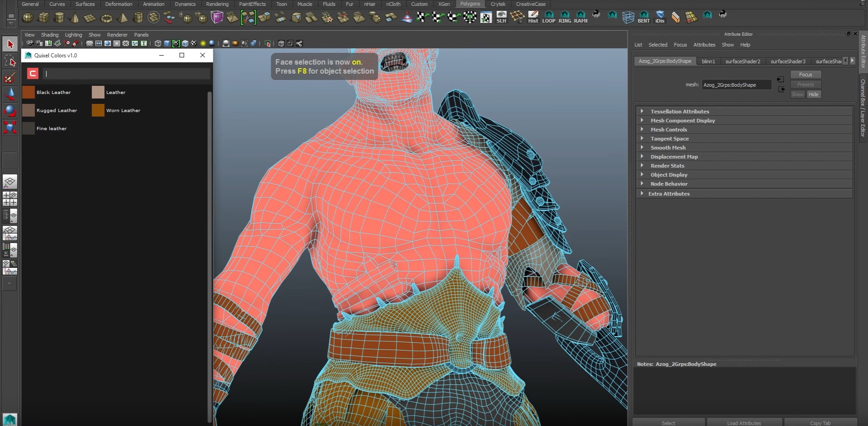Image resolution: width=868 pixels, height=426 pixels.
Task: Pick the Black Leather color swatch
Action: click(x=28, y=92)
